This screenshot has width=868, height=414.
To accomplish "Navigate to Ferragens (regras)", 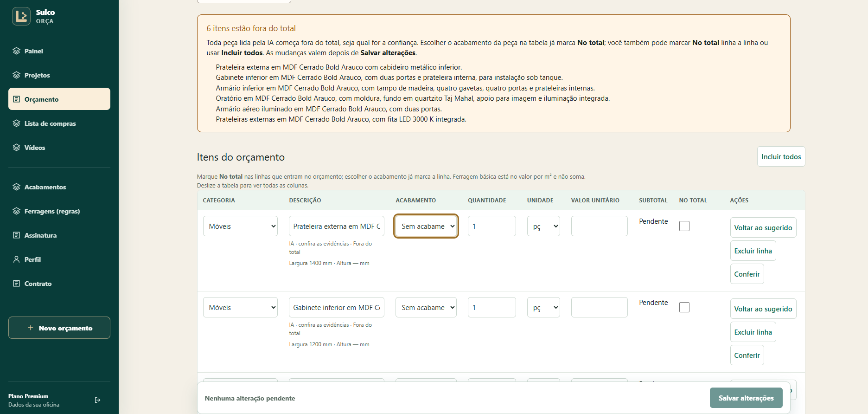I will pos(59,211).
